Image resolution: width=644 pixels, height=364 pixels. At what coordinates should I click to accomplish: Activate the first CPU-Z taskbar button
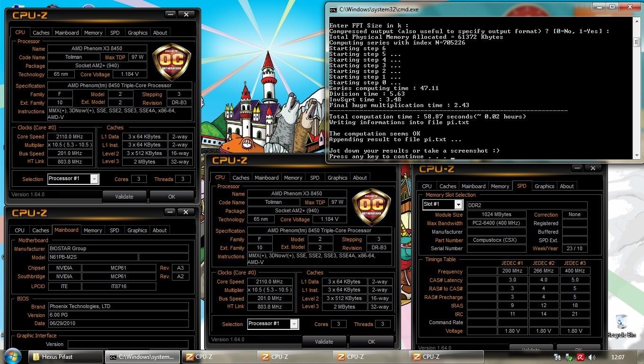(x=219, y=357)
